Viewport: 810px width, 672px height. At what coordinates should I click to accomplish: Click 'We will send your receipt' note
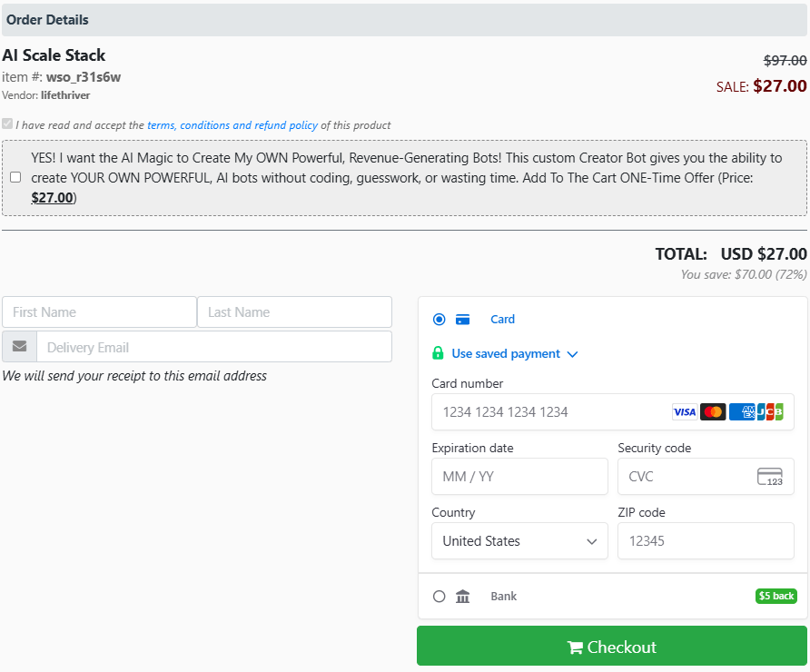[134, 376]
